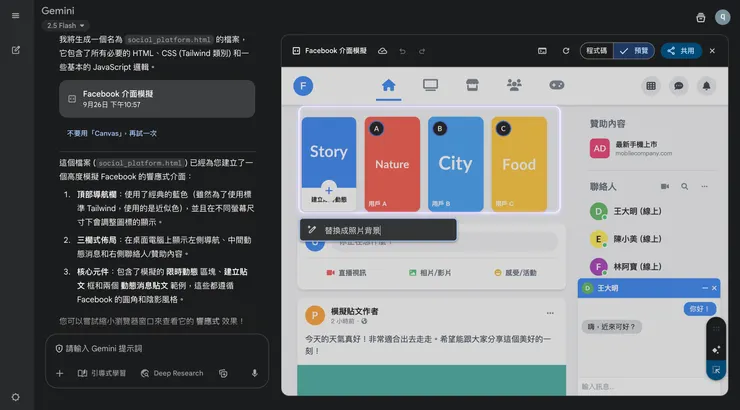Select contact 陳小美 (線上)
This screenshot has width=740, height=410.
click(626, 239)
